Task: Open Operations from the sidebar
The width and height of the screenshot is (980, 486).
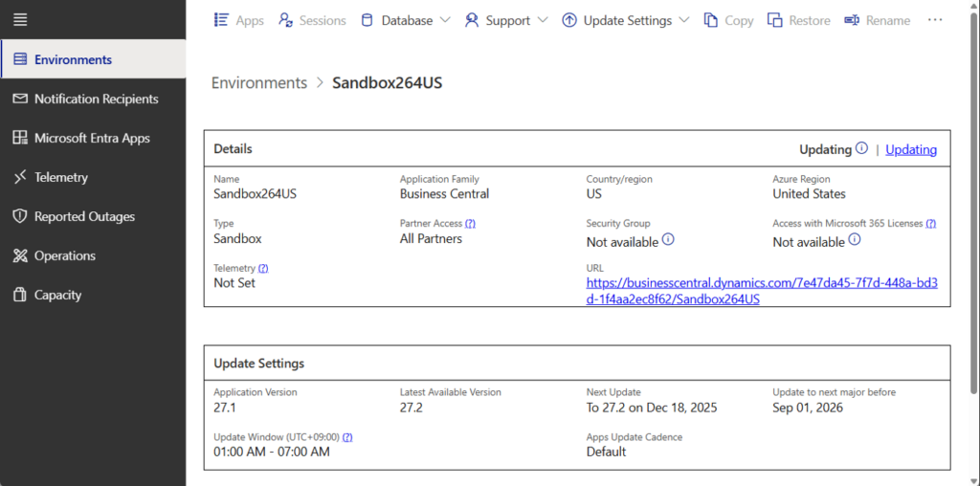Action: 64,255
